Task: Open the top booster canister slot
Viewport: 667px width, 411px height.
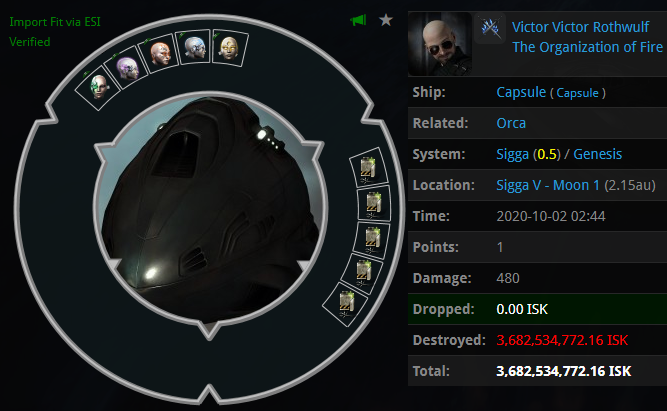Action: [368, 168]
